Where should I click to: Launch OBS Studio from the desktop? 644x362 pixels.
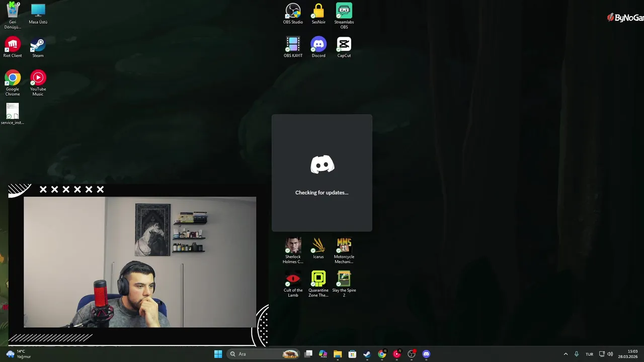pyautogui.click(x=293, y=14)
